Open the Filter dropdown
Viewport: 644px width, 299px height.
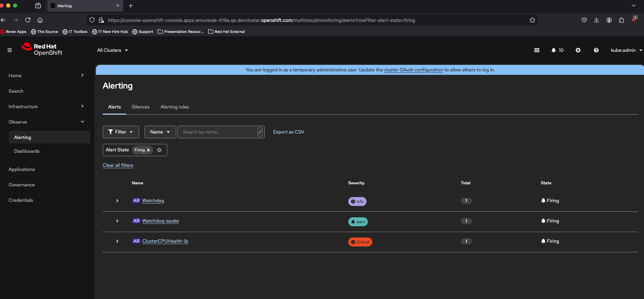pyautogui.click(x=121, y=132)
